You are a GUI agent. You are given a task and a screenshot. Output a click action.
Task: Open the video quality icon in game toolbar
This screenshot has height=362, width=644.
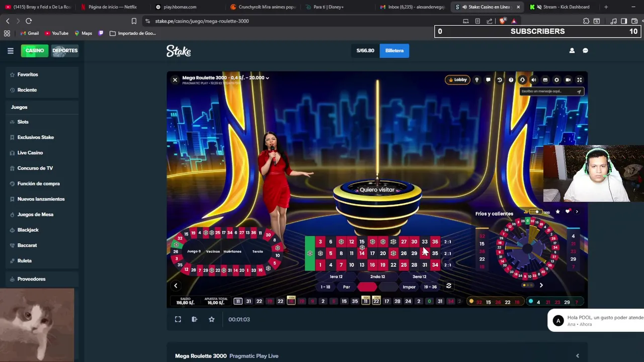click(545, 80)
